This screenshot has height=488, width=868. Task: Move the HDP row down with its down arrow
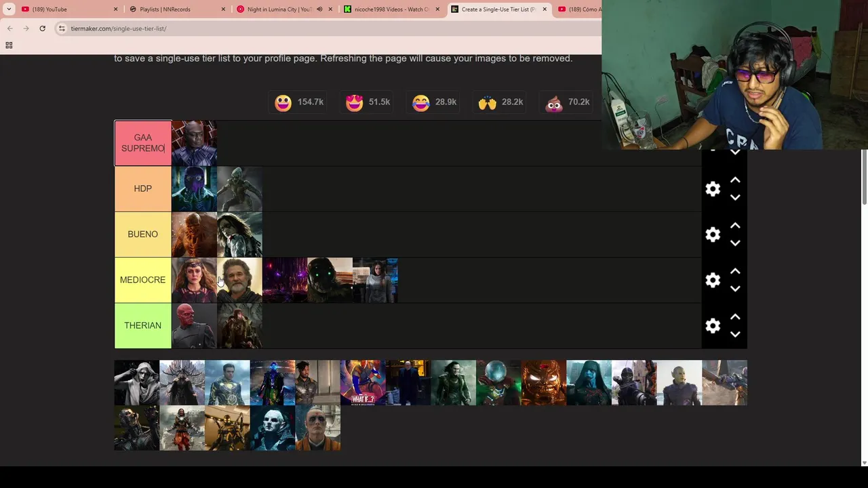735,197
